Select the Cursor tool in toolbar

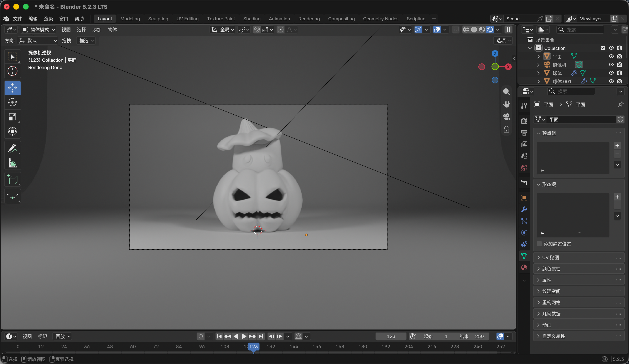12,71
